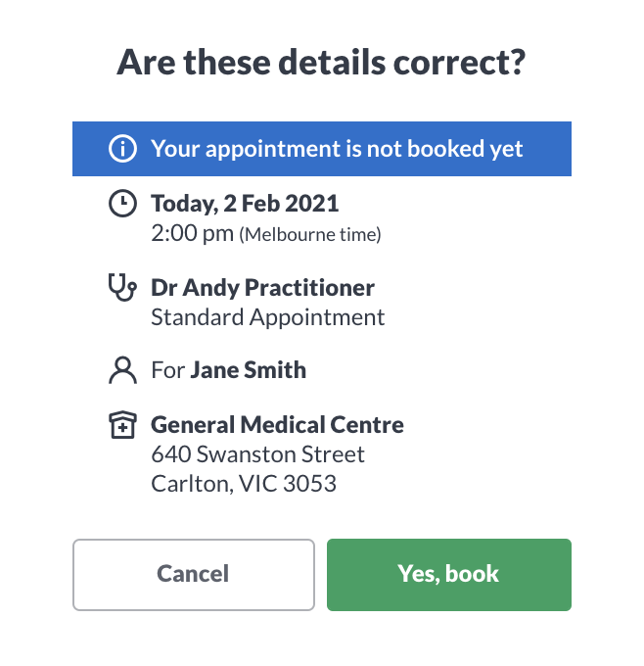Click the 2:00 pm time text
The height and width of the screenshot is (666, 644).
[x=192, y=233]
